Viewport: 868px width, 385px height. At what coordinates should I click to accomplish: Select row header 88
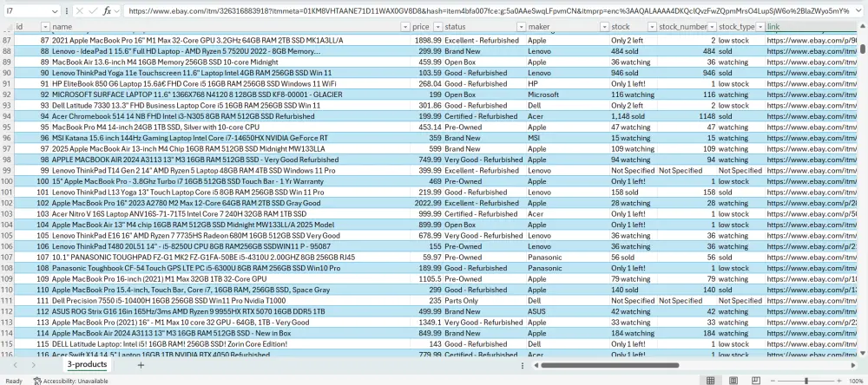(7, 51)
